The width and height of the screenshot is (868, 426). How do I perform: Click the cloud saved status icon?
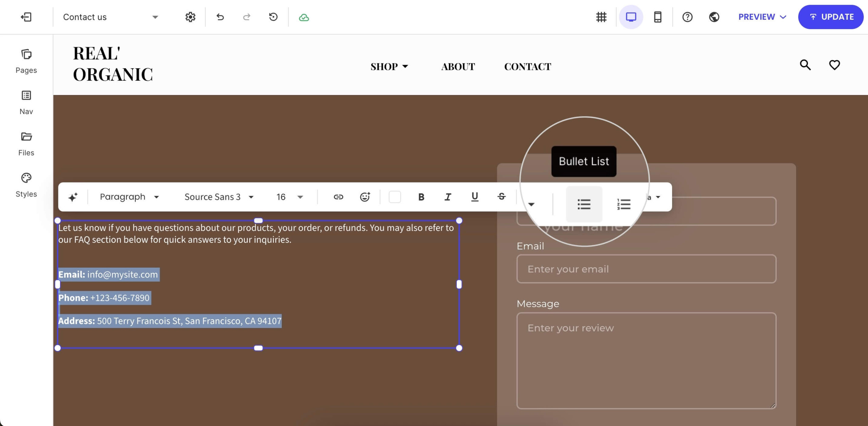pos(304,17)
